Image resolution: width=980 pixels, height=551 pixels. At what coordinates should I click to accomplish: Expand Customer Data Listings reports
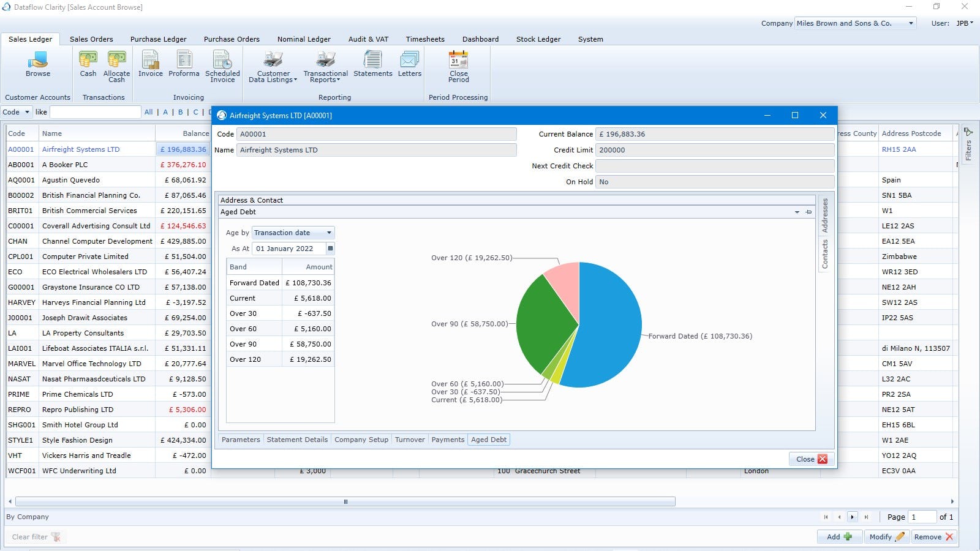[273, 66]
